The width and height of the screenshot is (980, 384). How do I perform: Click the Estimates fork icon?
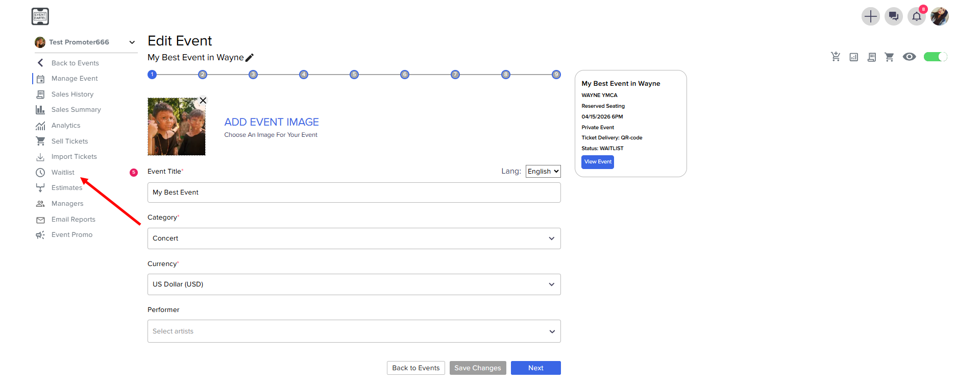tap(40, 188)
